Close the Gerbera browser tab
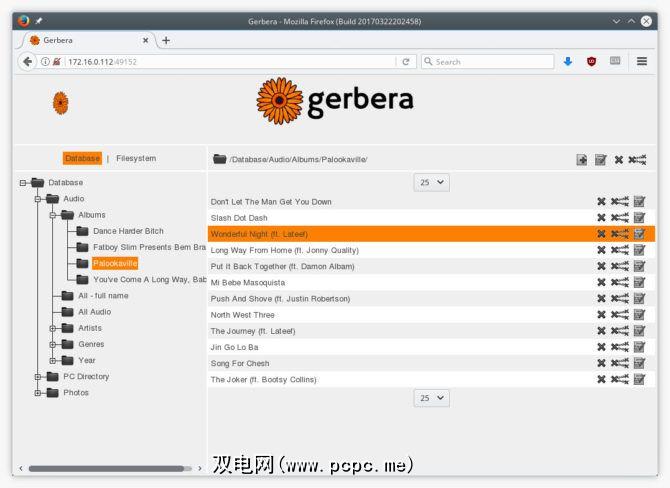This screenshot has width=670, height=488. pyautogui.click(x=145, y=40)
